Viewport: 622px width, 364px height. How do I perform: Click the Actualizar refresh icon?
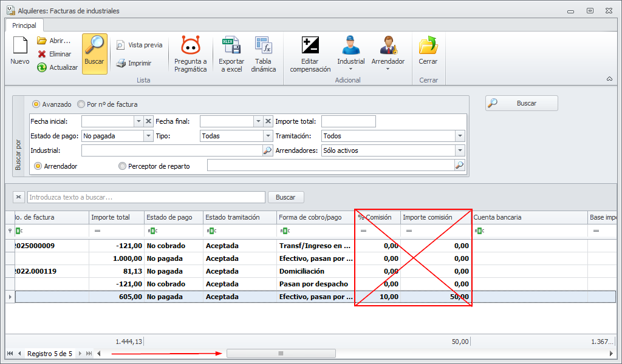[42, 67]
